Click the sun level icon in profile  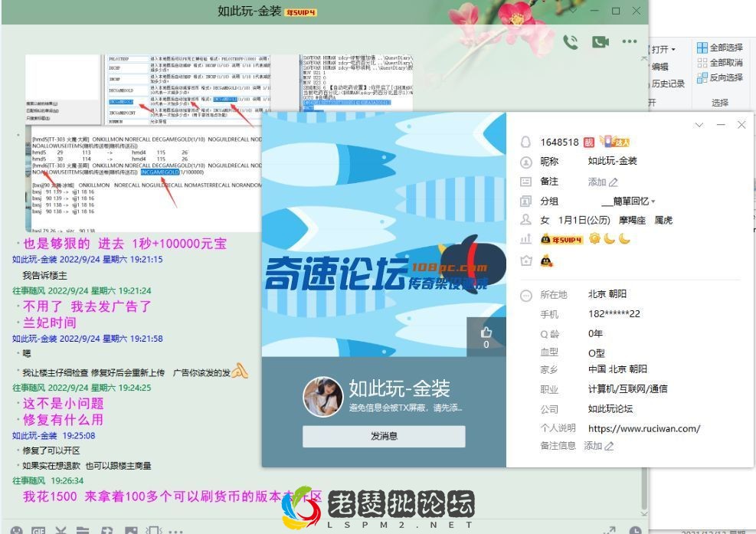tap(594, 238)
